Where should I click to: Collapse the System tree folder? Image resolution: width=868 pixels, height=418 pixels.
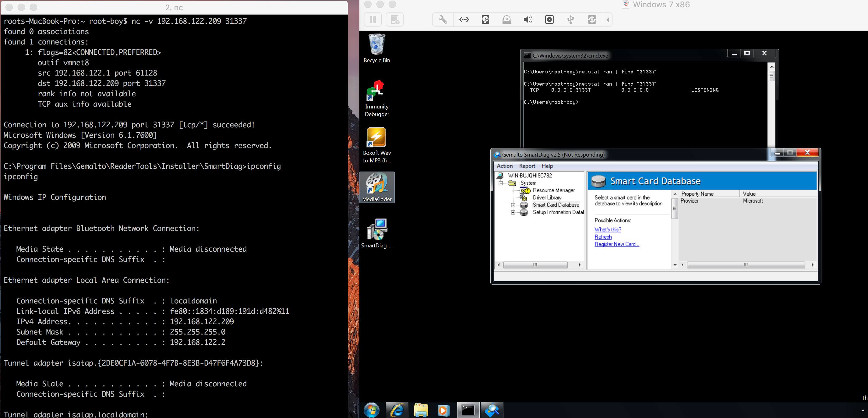501,183
